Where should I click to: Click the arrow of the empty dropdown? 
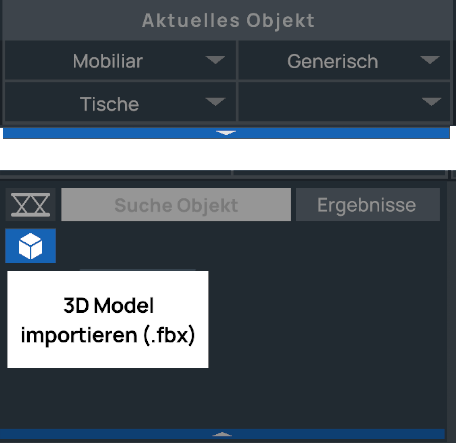pyautogui.click(x=432, y=102)
